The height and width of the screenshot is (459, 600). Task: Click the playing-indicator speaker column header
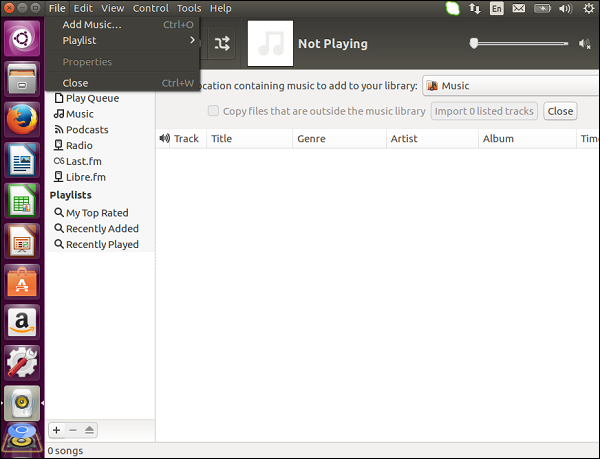click(164, 138)
